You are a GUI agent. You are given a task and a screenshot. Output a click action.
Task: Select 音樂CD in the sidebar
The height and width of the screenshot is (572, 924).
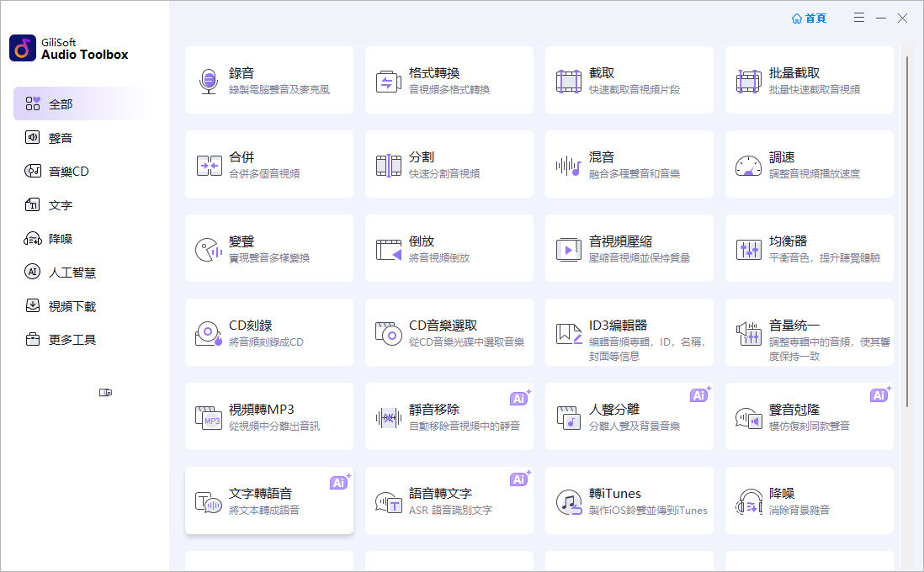[67, 172]
